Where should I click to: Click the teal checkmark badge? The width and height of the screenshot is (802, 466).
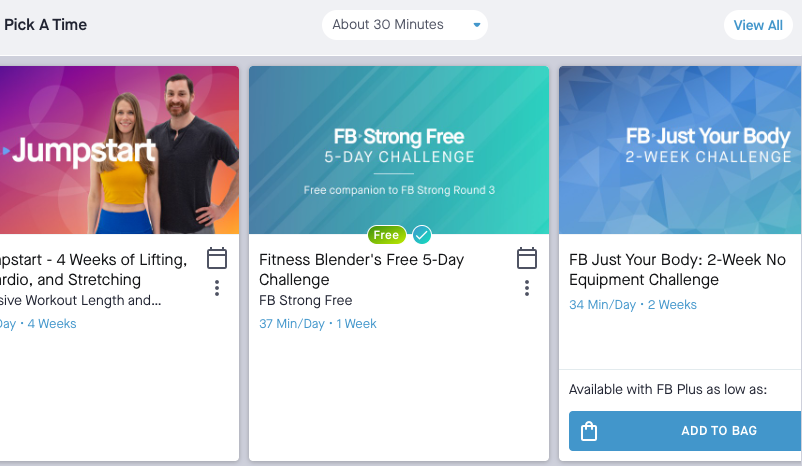pos(422,235)
